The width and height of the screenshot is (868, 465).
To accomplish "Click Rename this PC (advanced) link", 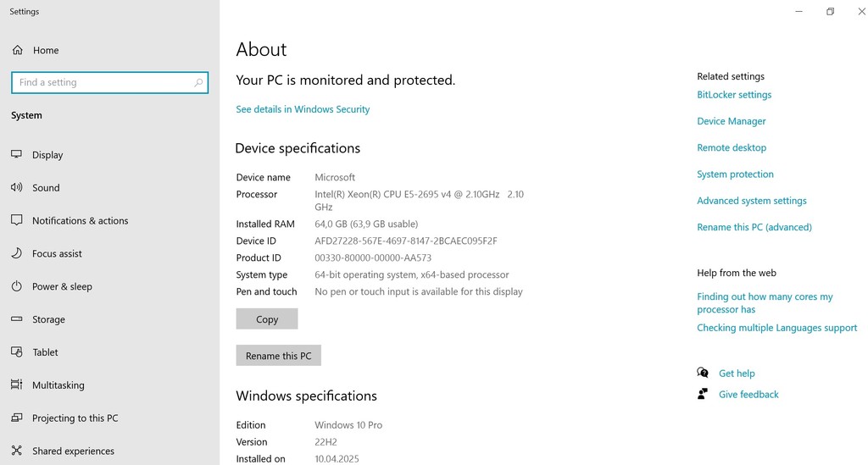I will 754,227.
